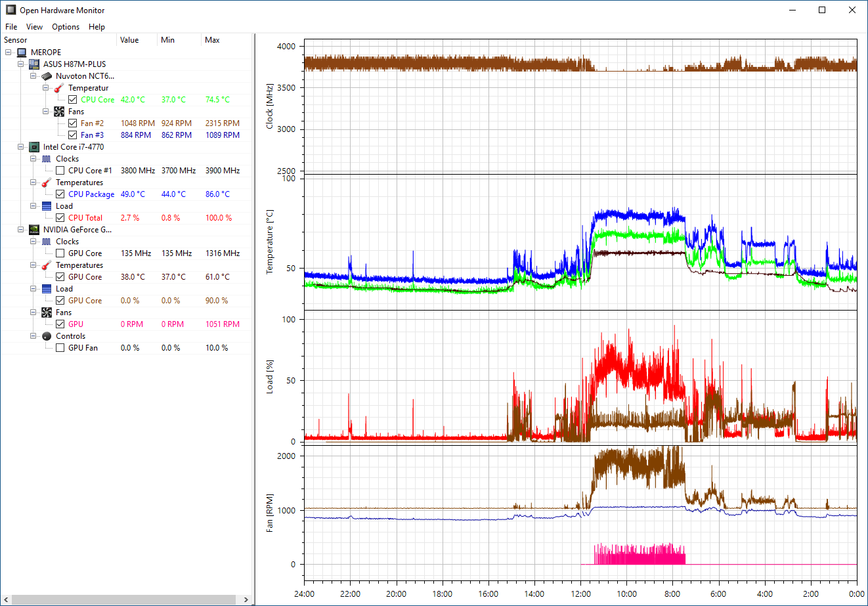Collapse the Nuvoton NCT6 node
Viewport: 868px width, 606px height.
[x=33, y=76]
